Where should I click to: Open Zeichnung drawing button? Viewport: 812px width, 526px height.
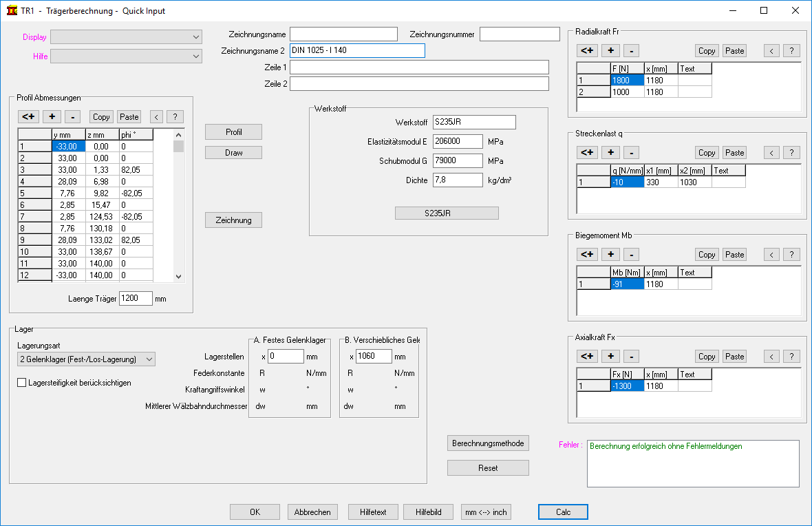(x=233, y=220)
